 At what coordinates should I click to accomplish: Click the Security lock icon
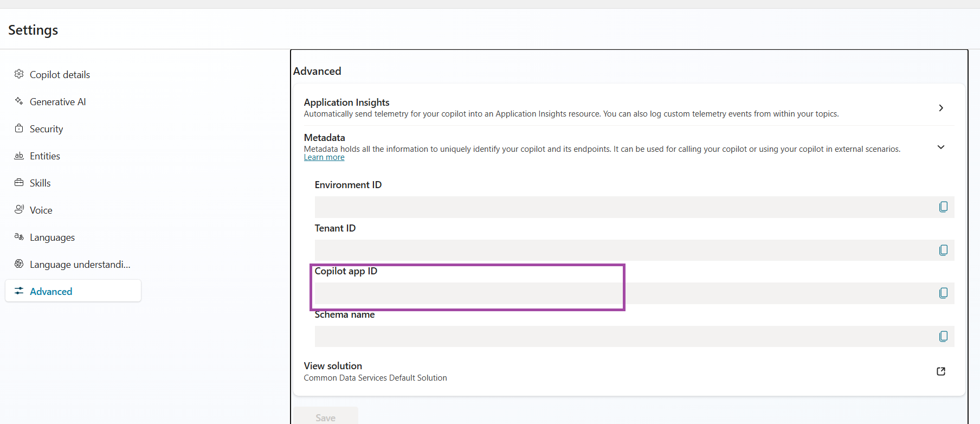(19, 129)
